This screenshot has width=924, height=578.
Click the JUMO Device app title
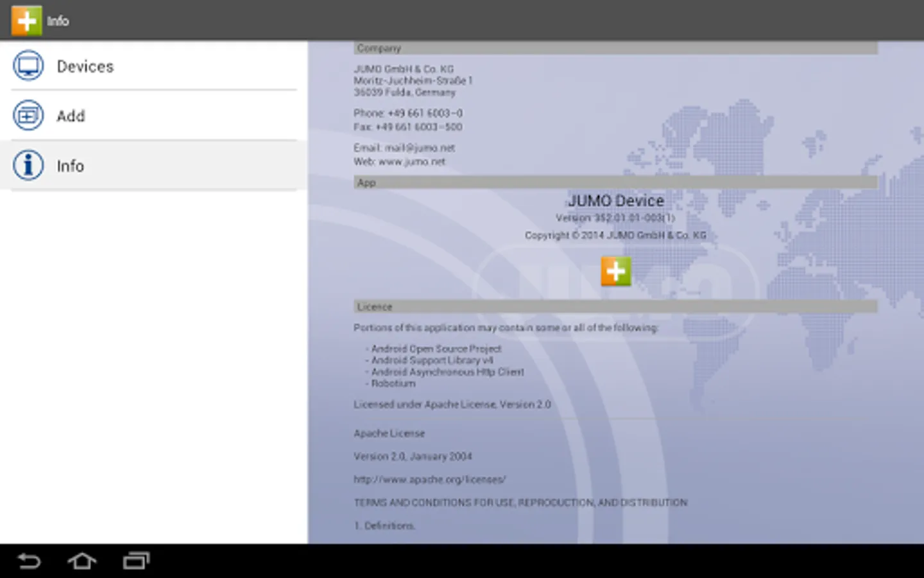616,201
